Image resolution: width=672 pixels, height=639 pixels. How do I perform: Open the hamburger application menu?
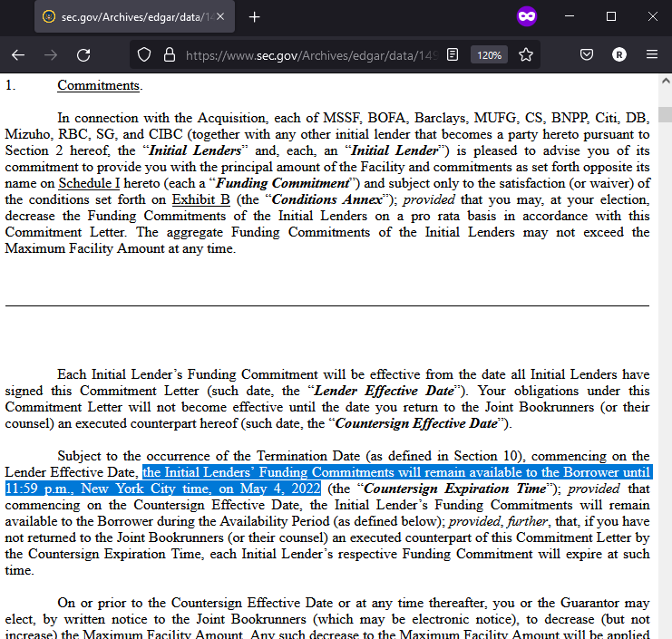click(652, 54)
